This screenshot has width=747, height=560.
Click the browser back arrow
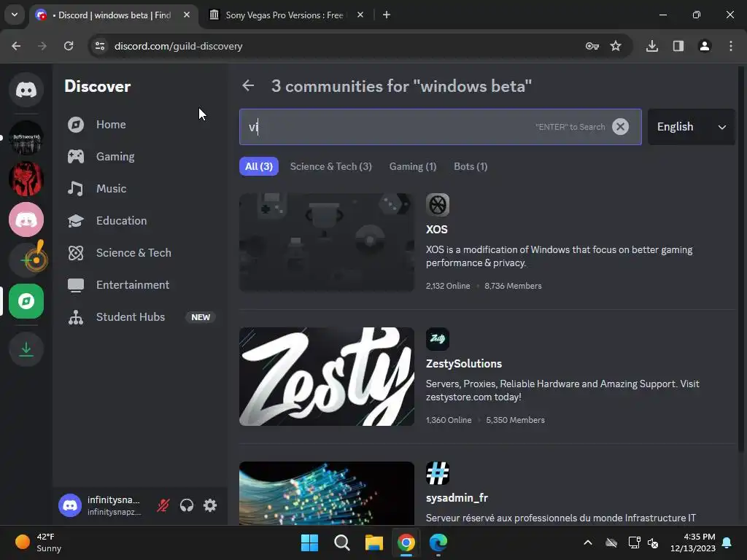click(16, 46)
